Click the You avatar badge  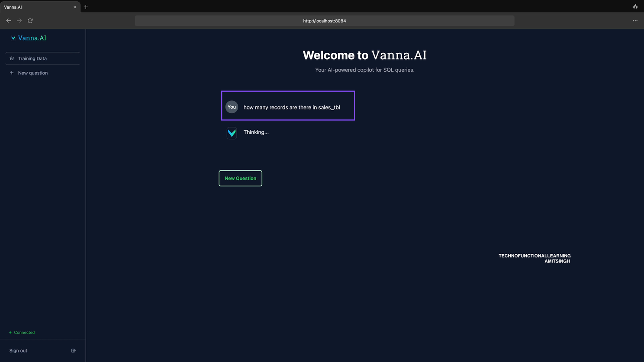point(232,107)
